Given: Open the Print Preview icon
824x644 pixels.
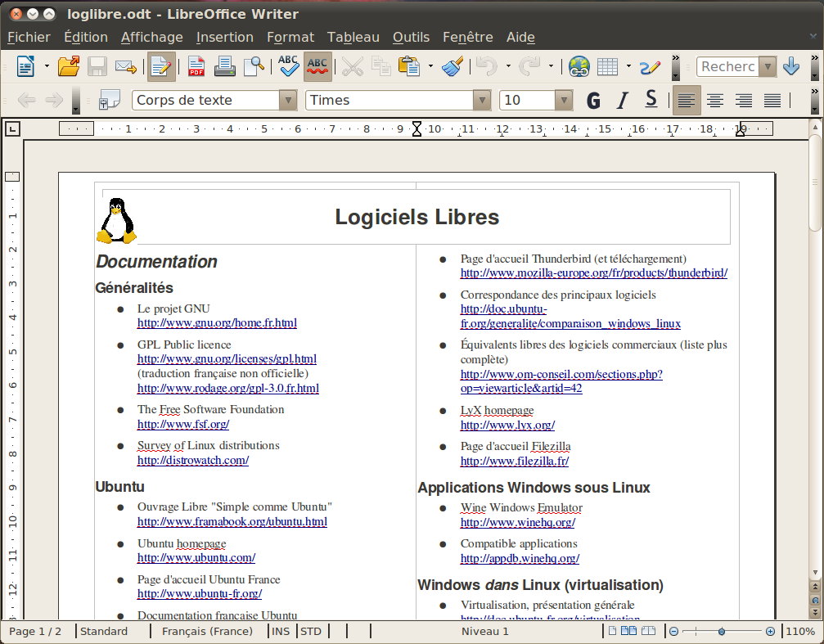Looking at the screenshot, I should click(x=254, y=66).
